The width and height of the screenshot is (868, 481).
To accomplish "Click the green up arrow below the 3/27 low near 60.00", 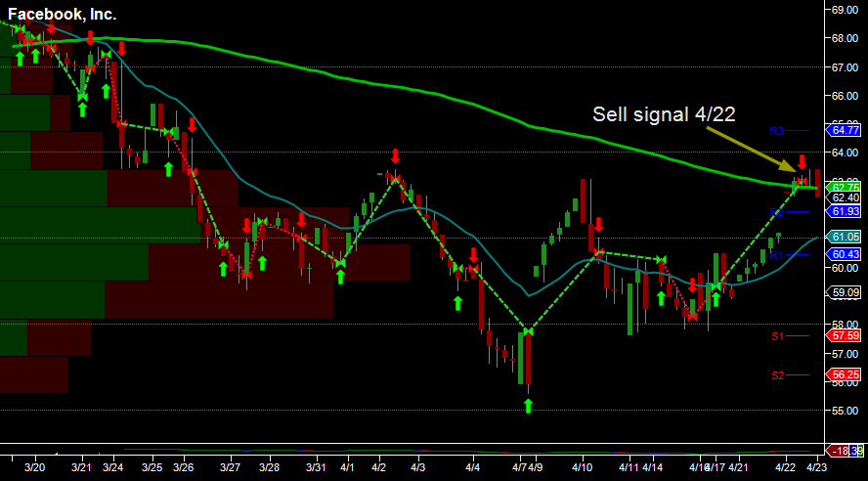I will pos(223,269).
